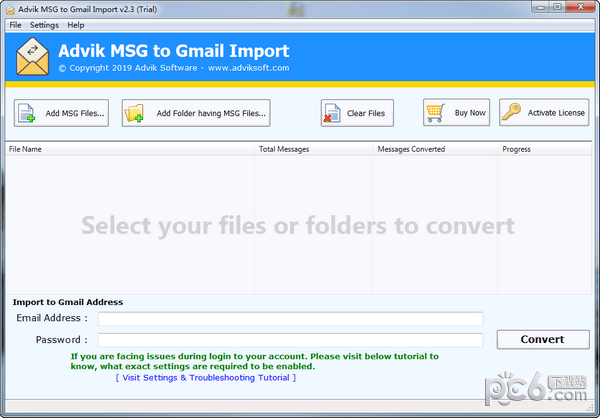Screen dimensions: 600x418
Task: Focus the Email Address input field
Action: coord(290,319)
